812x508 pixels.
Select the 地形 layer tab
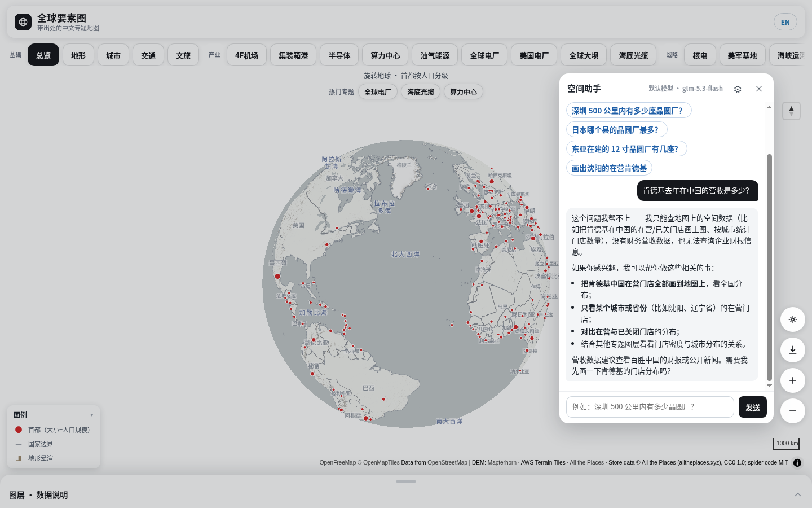[78, 55]
